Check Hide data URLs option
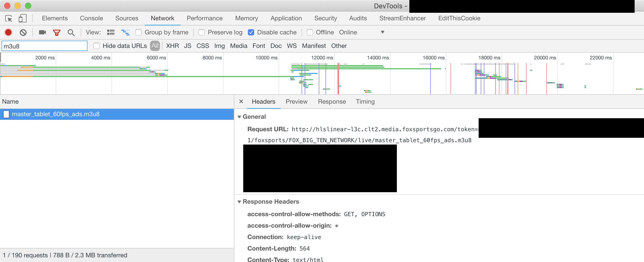644x262 pixels. [96, 46]
